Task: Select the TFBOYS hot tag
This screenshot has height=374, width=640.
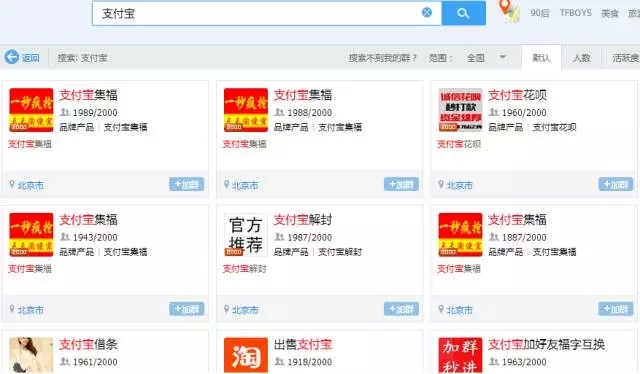Action: [576, 13]
